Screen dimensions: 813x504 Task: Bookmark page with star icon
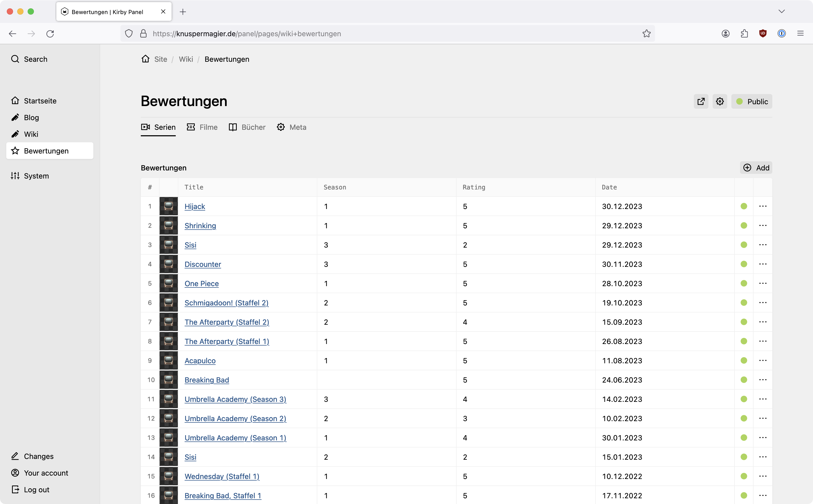646,34
